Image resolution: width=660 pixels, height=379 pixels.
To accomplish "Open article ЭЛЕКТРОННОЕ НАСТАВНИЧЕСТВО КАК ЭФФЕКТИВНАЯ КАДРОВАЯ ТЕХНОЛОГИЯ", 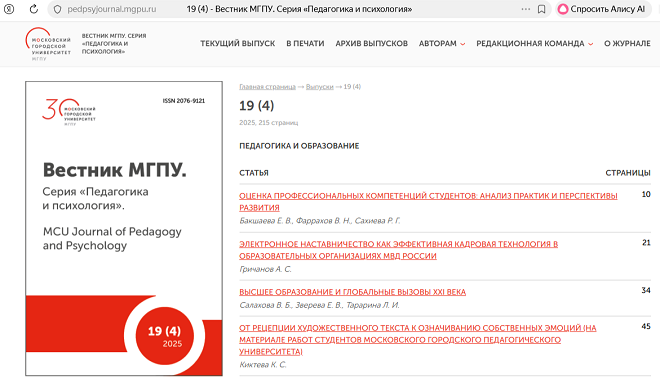I will 398,250.
